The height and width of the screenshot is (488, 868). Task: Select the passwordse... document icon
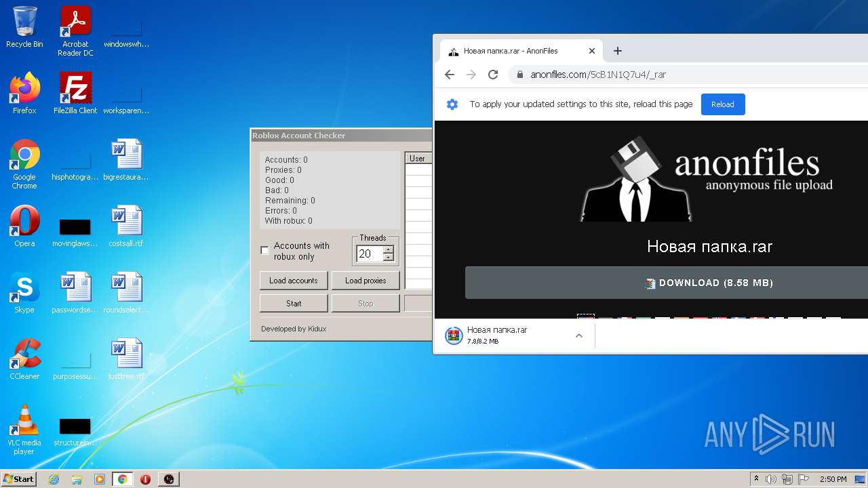pos(75,293)
